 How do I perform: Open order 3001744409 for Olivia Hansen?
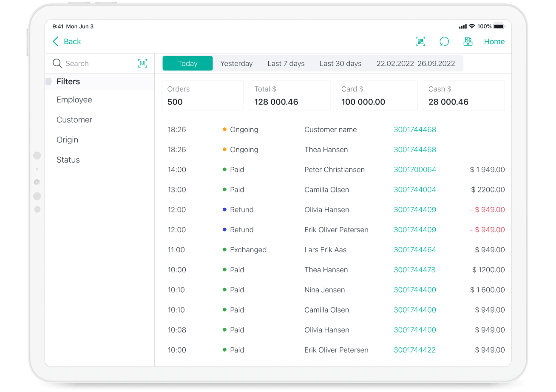tap(415, 209)
